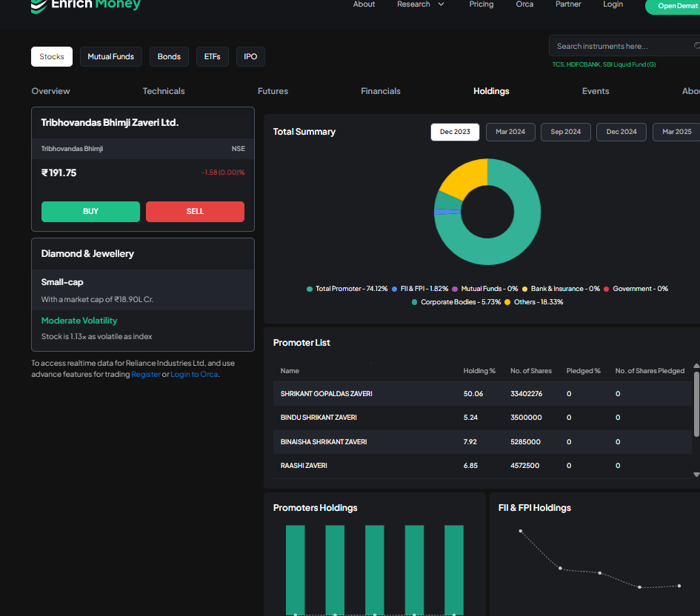Viewport: 700px width, 616px height.
Task: Click the 50.06 holding value
Action: click(473, 394)
